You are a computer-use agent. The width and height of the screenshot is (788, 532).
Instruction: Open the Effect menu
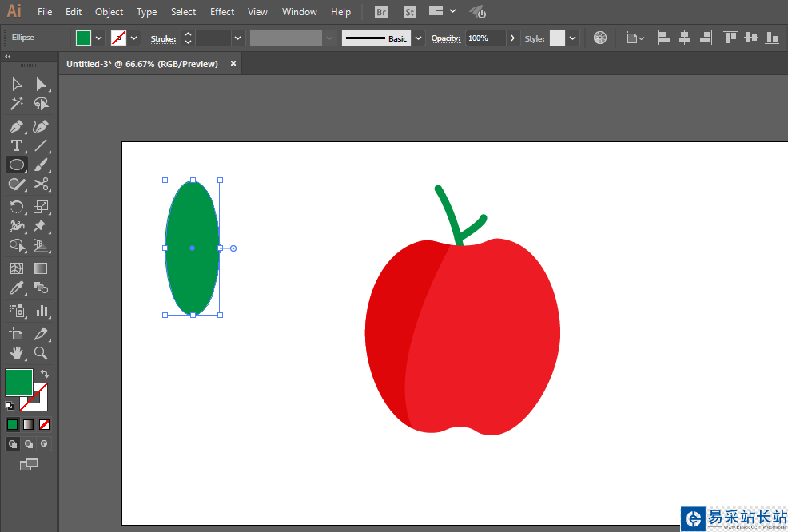point(222,11)
